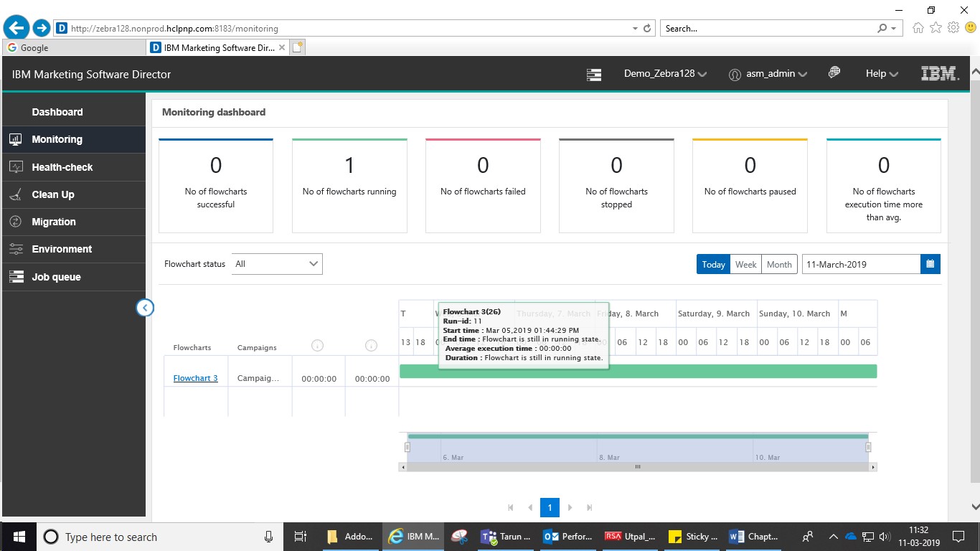Click the left handle of timeline range slider
980x551 pixels.
[407, 447]
